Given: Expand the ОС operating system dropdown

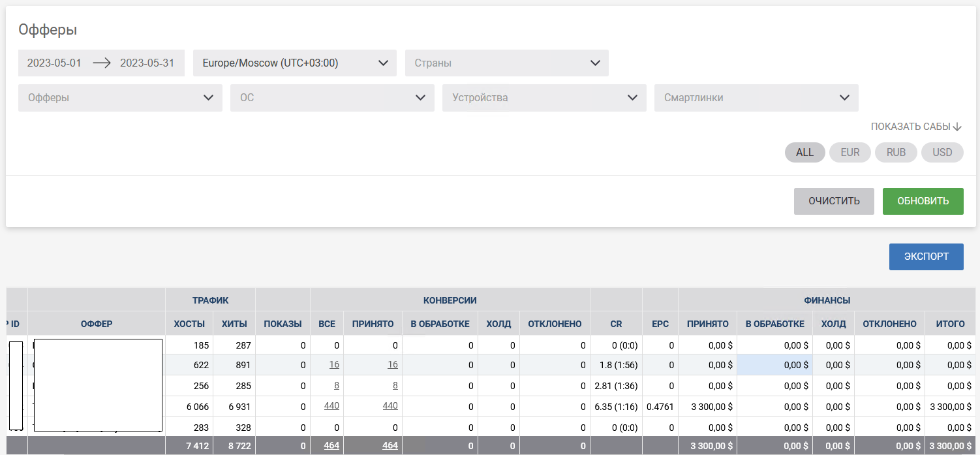Looking at the screenshot, I should click(x=332, y=98).
